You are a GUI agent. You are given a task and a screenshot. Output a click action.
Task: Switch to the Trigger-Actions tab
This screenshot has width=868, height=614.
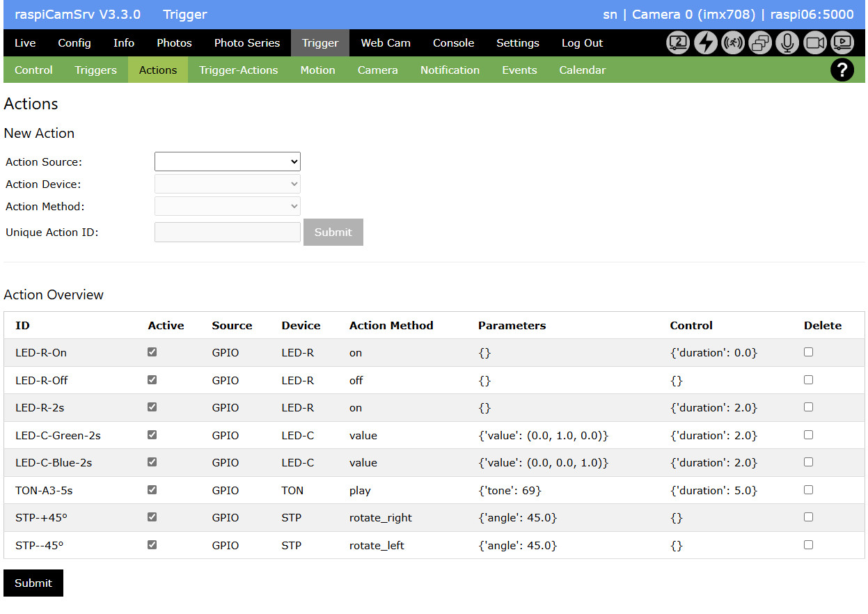pyautogui.click(x=238, y=70)
